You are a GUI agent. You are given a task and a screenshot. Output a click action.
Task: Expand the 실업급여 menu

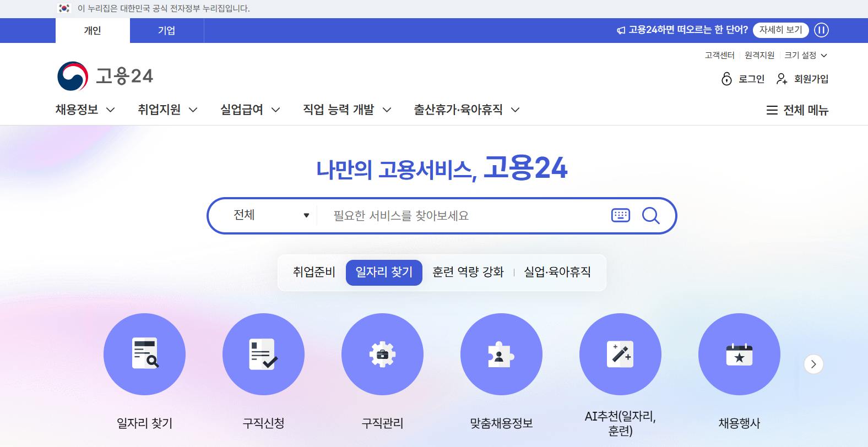[251, 110]
